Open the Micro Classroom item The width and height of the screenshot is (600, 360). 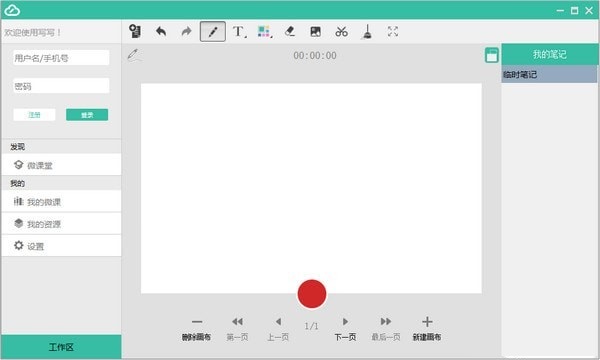61,165
